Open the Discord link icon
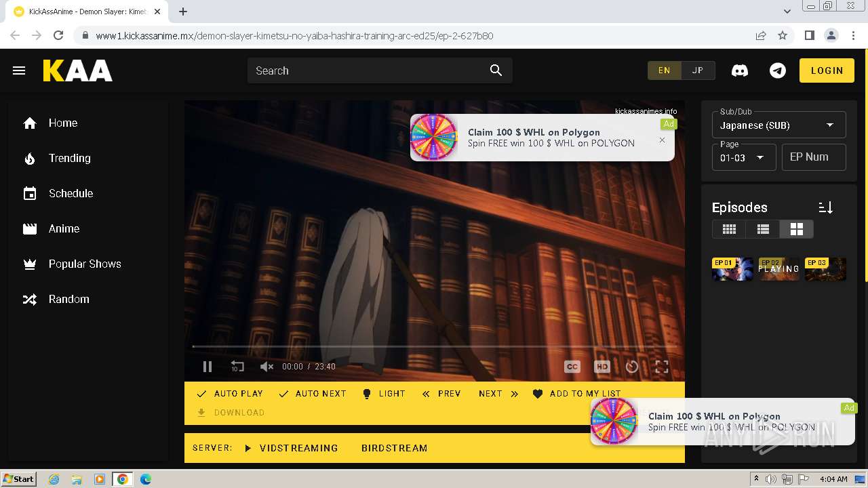 tap(740, 70)
